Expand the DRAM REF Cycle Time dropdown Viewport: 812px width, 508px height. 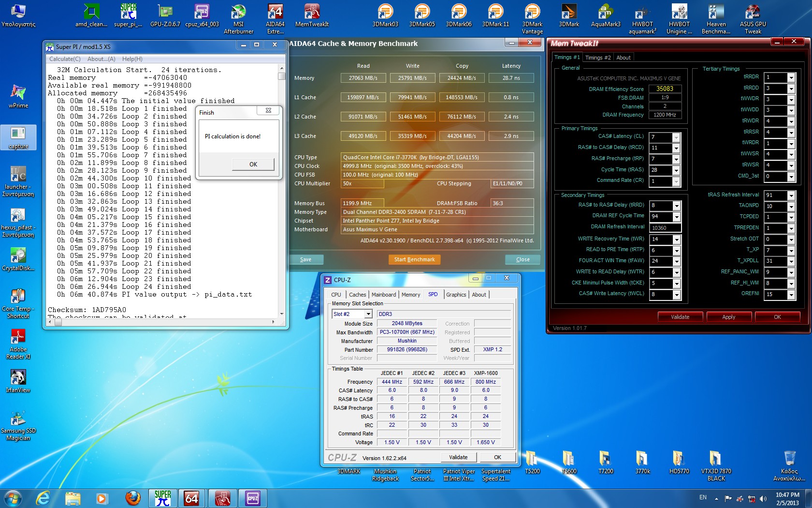click(676, 217)
